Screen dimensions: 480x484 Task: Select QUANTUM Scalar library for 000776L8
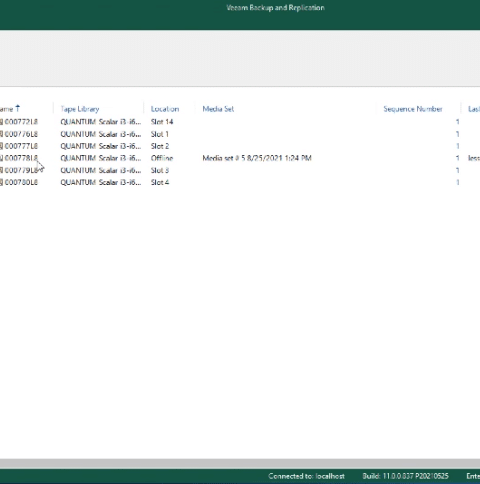pyautogui.click(x=101, y=134)
